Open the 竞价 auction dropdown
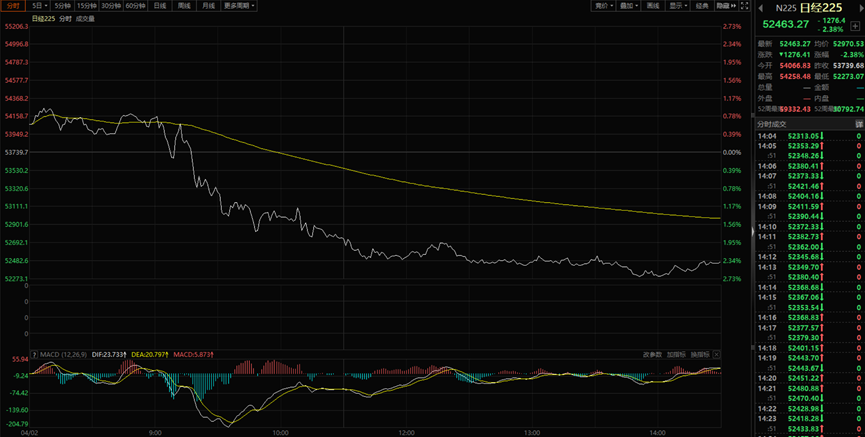Viewport: 865px width, 437px height. [602, 5]
